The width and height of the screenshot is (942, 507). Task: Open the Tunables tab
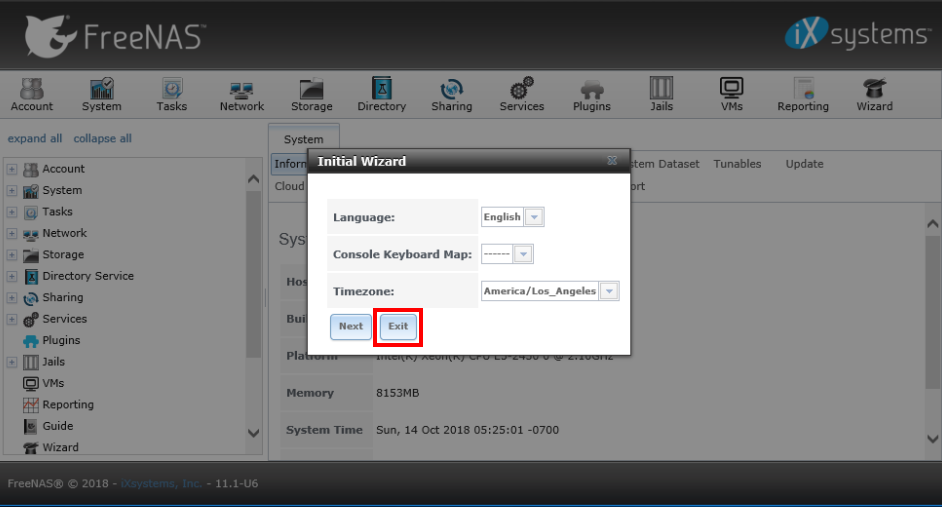tap(737, 164)
